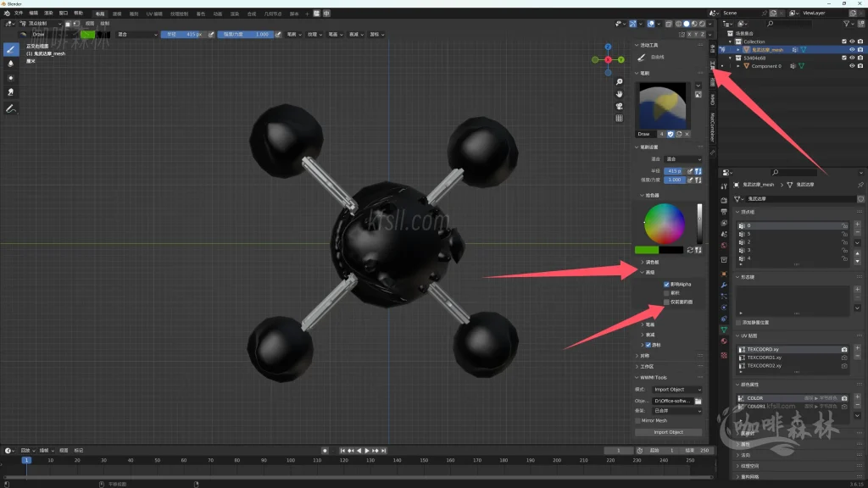Expand the 调色板 palette section
Screen dimensions: 868x488
[x=651, y=262]
